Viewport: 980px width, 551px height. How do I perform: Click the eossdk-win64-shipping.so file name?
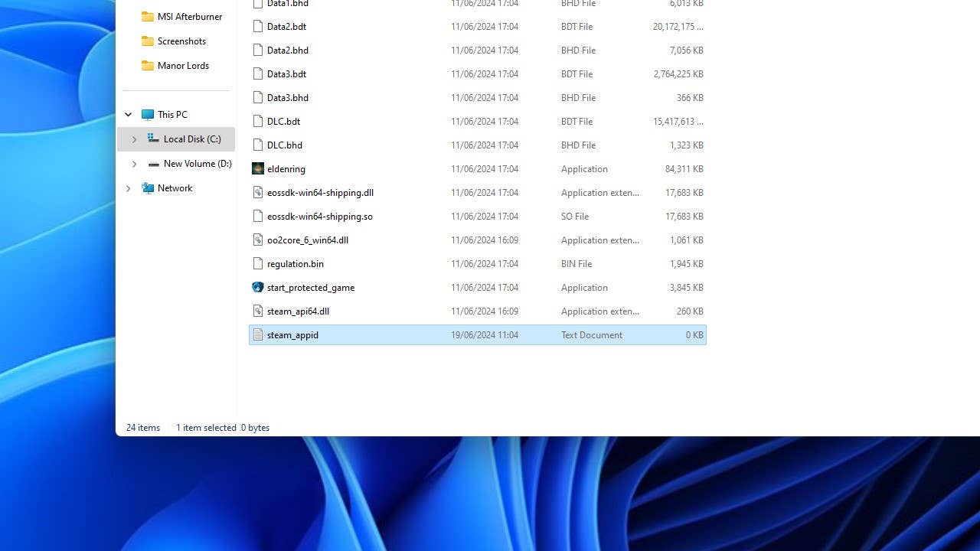pyautogui.click(x=319, y=217)
